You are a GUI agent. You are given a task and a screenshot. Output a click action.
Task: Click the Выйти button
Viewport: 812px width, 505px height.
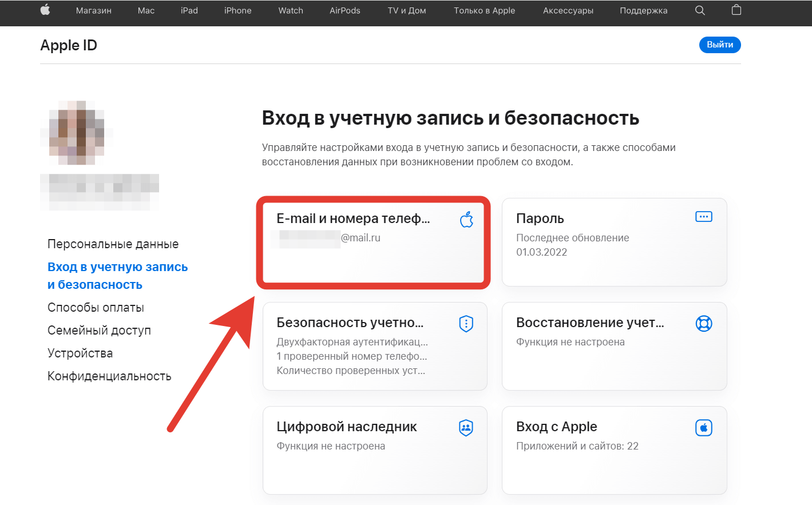[720, 45]
